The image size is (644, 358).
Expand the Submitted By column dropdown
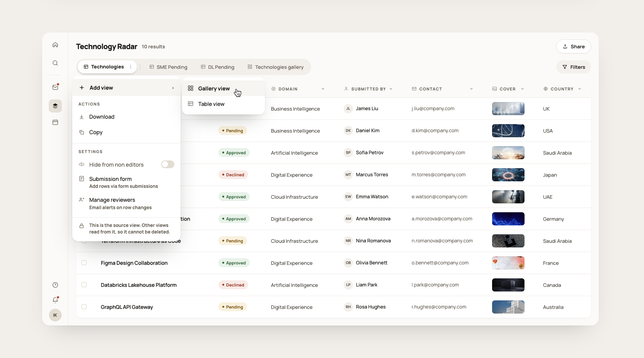point(391,89)
